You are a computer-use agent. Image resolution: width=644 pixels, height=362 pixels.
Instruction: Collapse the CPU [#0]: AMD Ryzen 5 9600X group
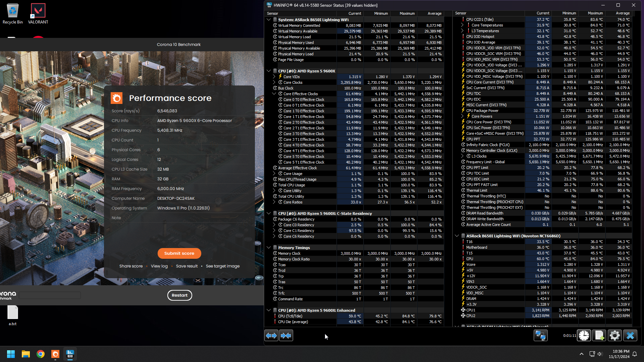(269, 71)
